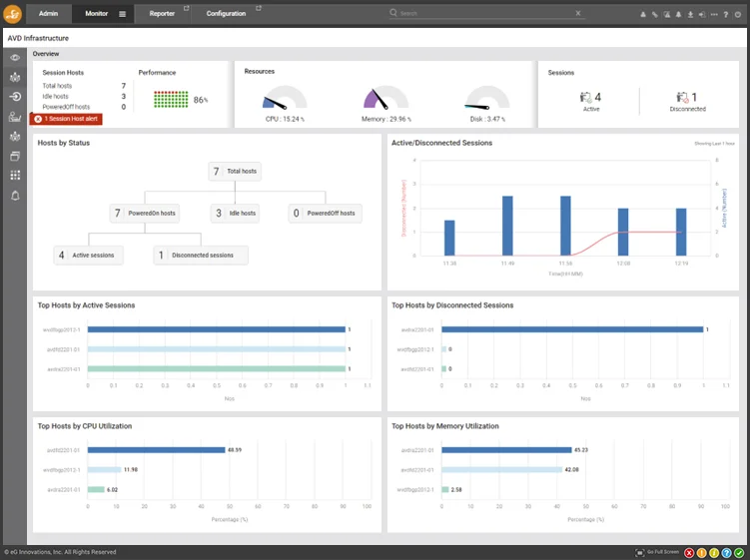This screenshot has width=750, height=560.
Task: Open Configuration external link icon
Action: coord(259,8)
